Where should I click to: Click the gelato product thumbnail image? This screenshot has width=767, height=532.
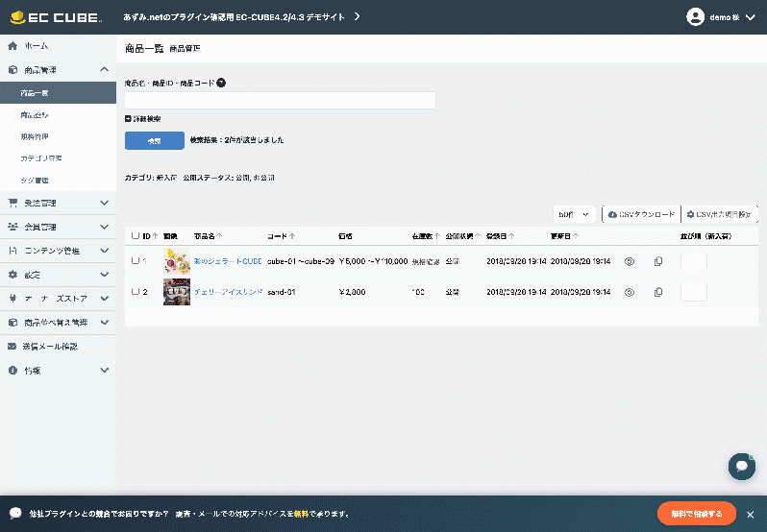point(177,261)
